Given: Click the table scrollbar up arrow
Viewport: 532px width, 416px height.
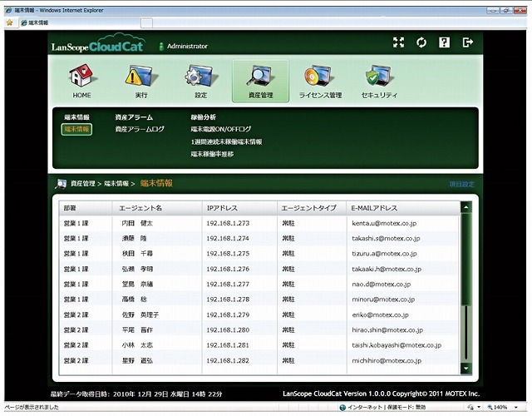Looking at the screenshot, I should [466, 207].
